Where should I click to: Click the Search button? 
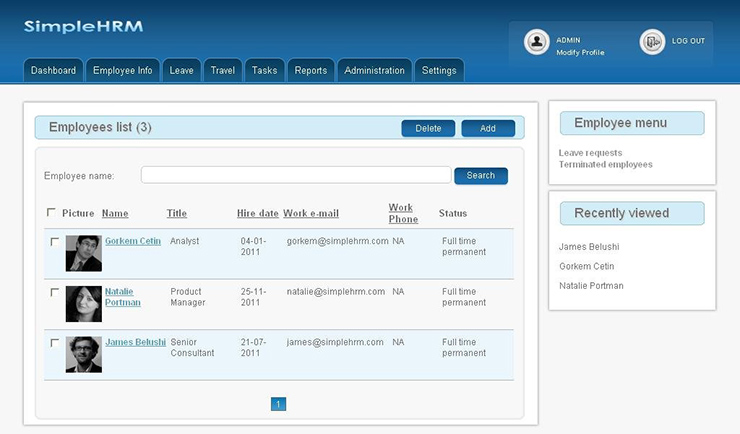(480, 176)
